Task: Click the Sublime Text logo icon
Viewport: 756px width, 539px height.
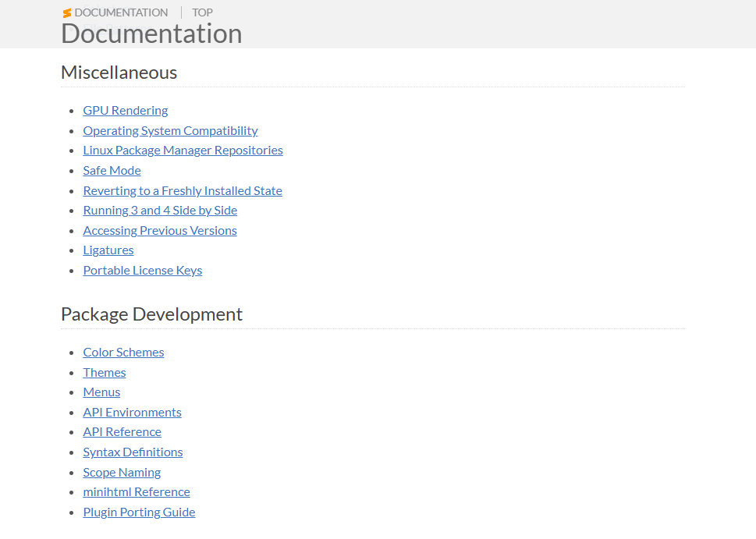Action: point(67,13)
